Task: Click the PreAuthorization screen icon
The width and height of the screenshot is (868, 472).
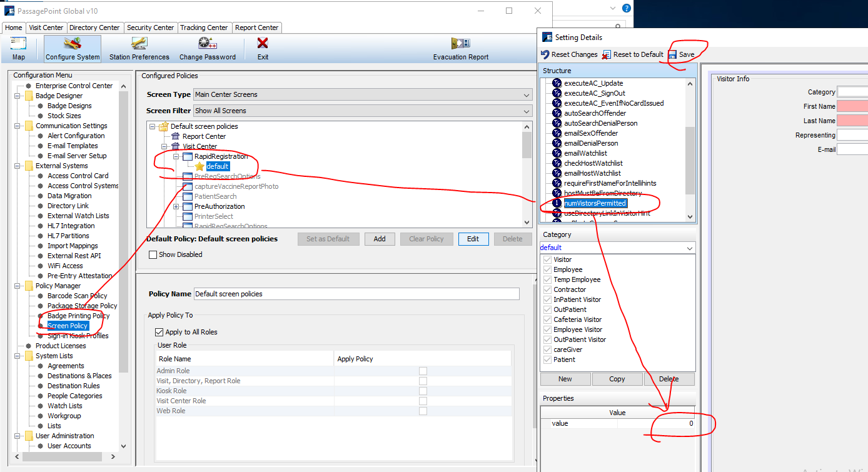Action: (x=188, y=206)
